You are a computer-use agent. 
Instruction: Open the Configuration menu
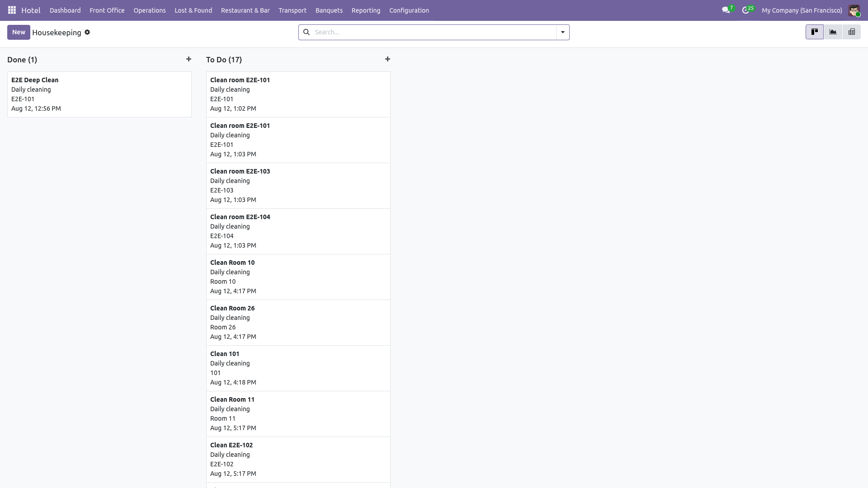point(409,10)
